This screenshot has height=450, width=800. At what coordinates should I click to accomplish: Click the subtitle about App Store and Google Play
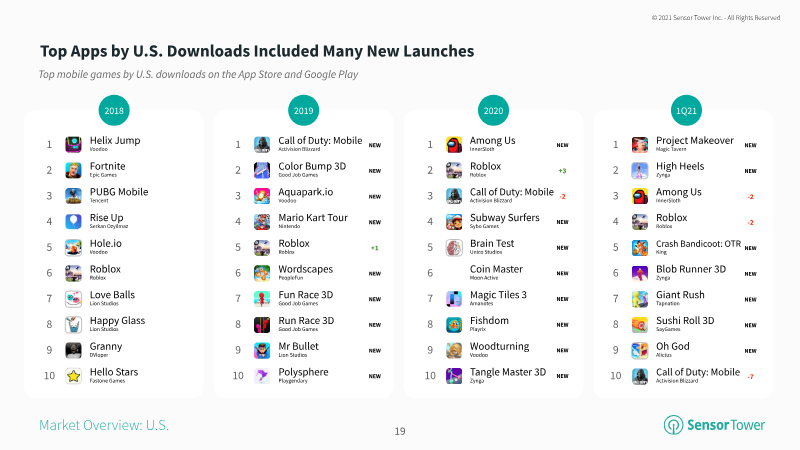(198, 74)
